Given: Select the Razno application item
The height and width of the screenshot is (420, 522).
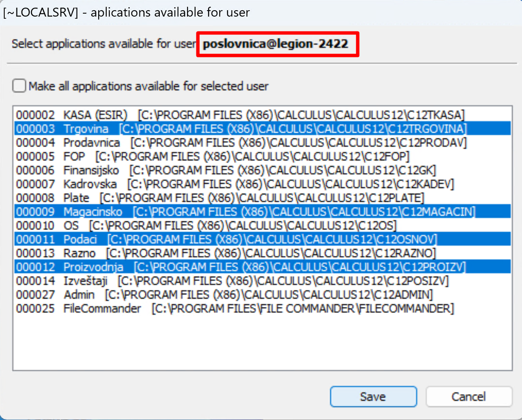Looking at the screenshot, I should (79, 253).
